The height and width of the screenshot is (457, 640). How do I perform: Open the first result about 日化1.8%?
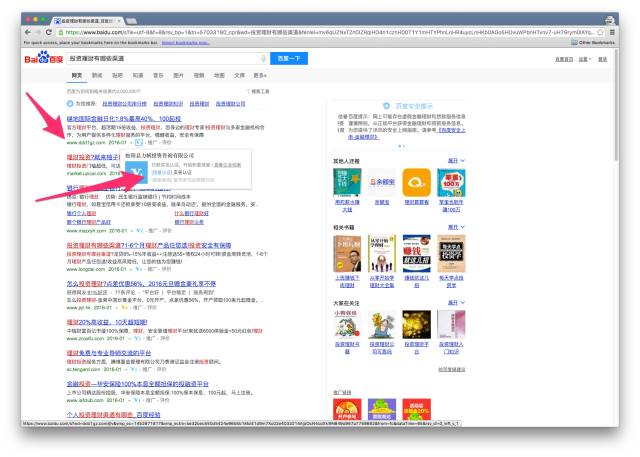click(124, 119)
